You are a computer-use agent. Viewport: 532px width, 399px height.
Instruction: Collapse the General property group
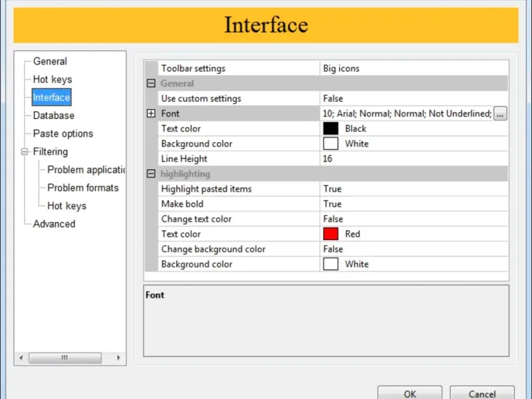[151, 84]
